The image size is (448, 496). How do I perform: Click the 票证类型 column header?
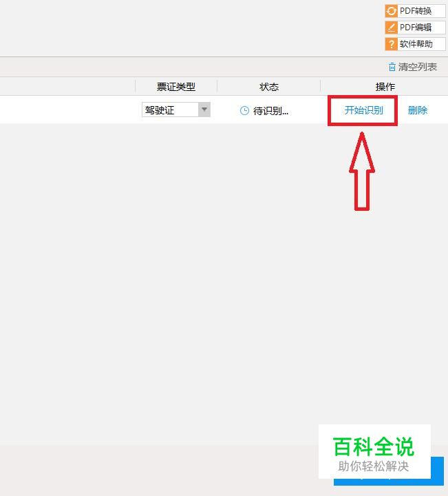176,87
